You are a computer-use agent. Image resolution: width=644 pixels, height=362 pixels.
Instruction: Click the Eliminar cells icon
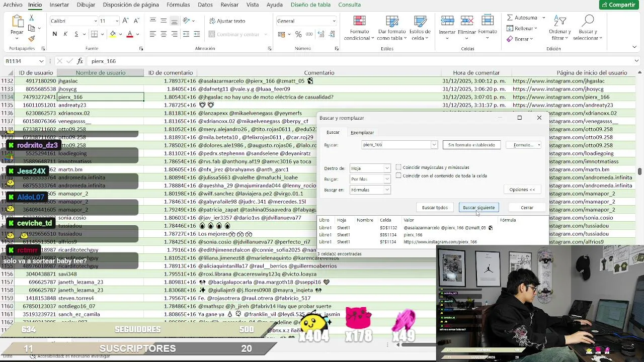pyautogui.click(x=467, y=21)
